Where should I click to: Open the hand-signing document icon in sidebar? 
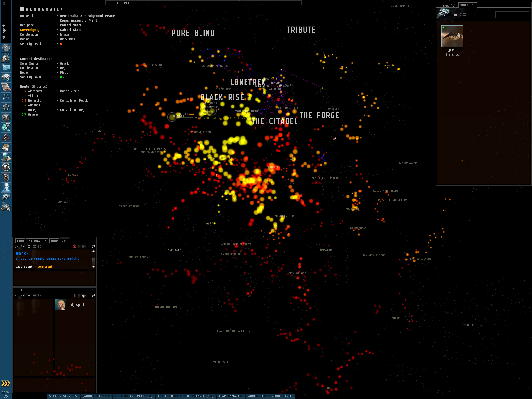[6, 87]
